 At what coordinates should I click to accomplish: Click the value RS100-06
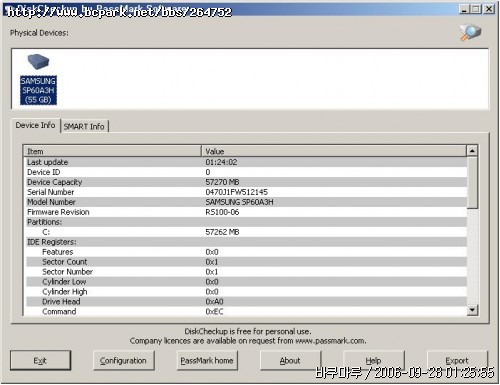coord(222,212)
